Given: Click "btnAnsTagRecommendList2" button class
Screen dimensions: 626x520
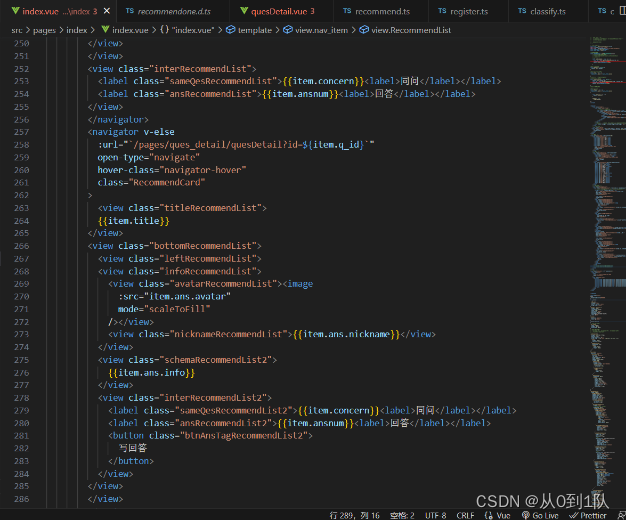Looking at the screenshot, I should point(244,435).
